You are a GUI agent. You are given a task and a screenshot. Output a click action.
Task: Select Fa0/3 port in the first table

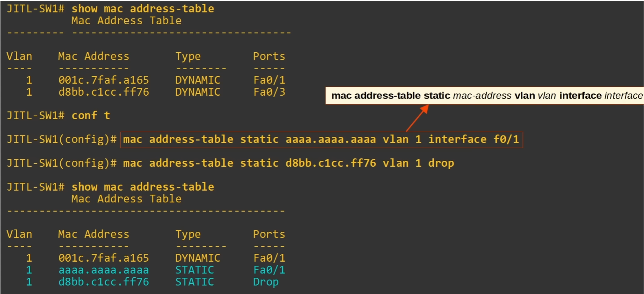point(269,92)
